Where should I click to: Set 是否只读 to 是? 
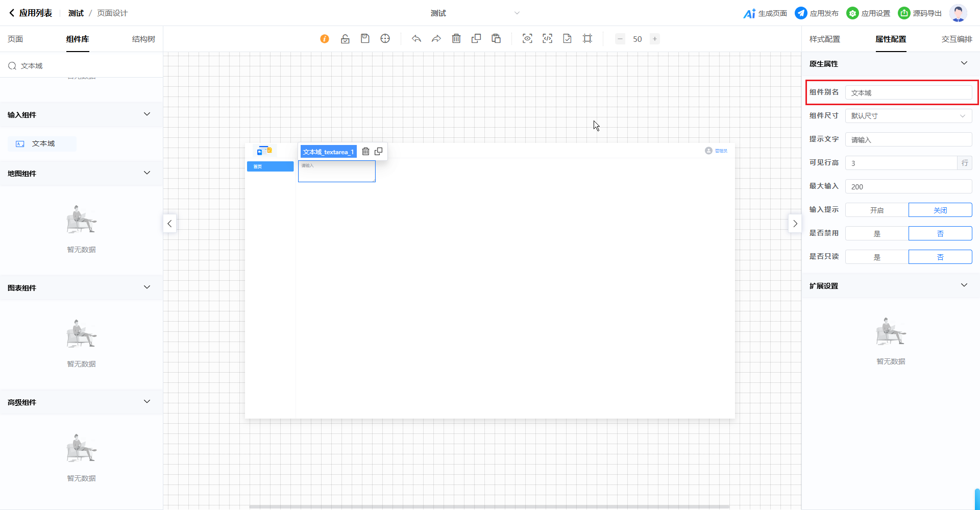[877, 257]
